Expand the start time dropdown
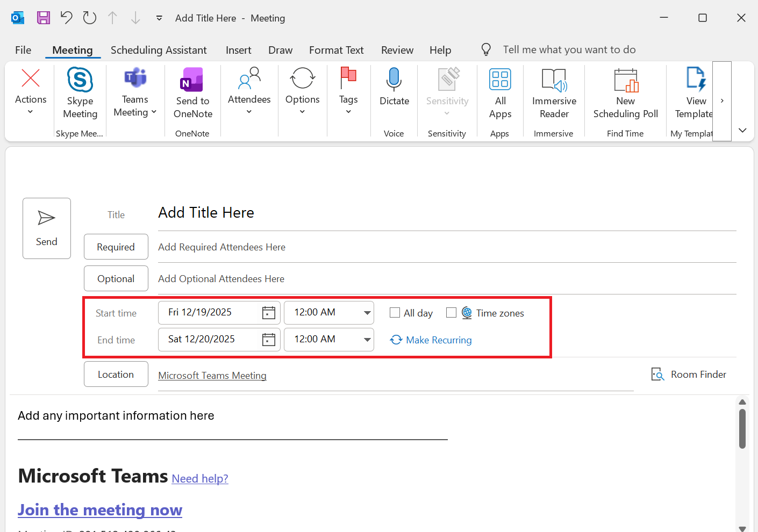 367,313
